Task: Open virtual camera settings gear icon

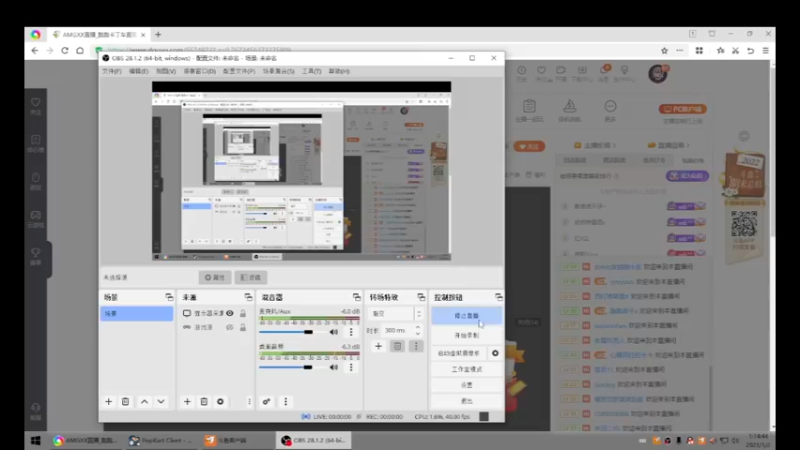Action: click(x=495, y=353)
